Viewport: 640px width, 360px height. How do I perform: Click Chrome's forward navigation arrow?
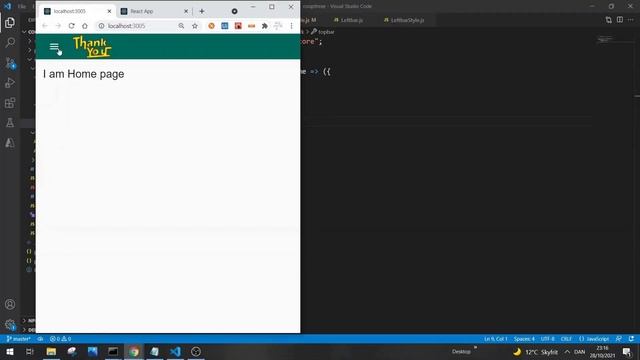[58, 26]
